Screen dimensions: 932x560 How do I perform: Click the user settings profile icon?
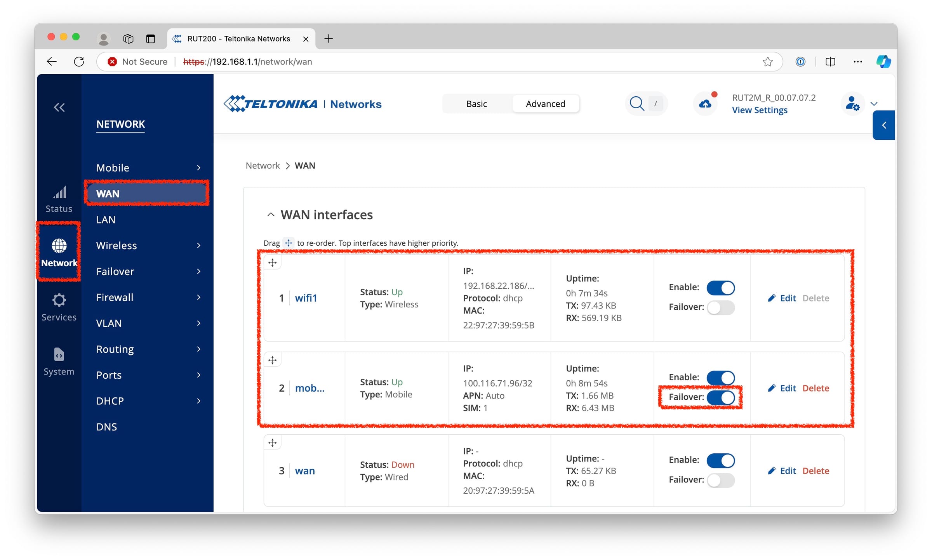tap(852, 104)
